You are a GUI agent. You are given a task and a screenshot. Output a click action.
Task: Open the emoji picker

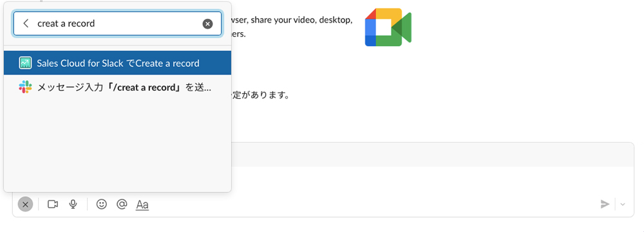[x=102, y=204]
